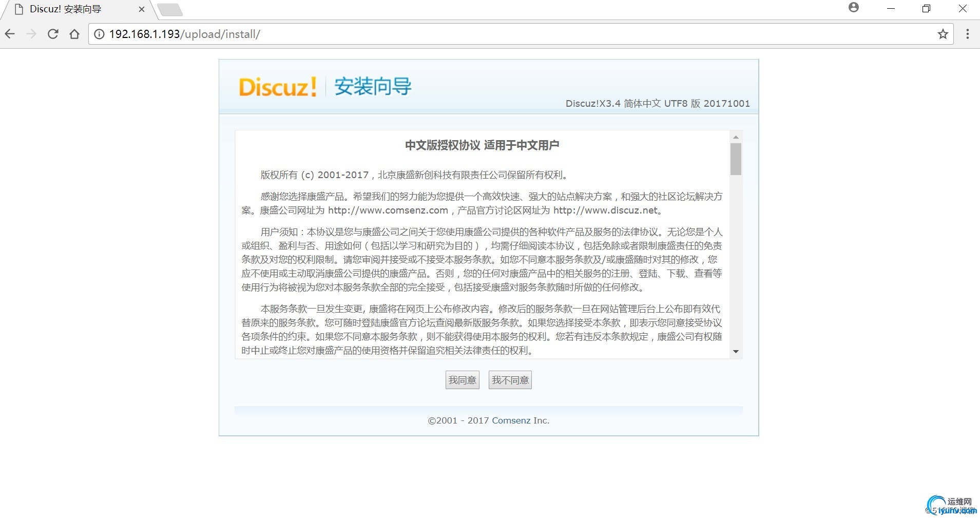Click http://www.comsenz.com text in agreement
Screen dimensions: 980x519
pyautogui.click(x=388, y=210)
